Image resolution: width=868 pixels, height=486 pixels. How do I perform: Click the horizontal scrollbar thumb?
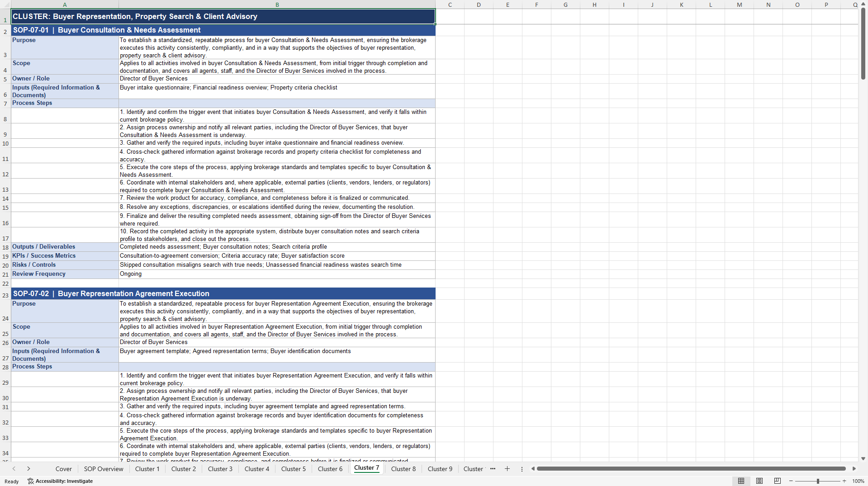pos(691,469)
